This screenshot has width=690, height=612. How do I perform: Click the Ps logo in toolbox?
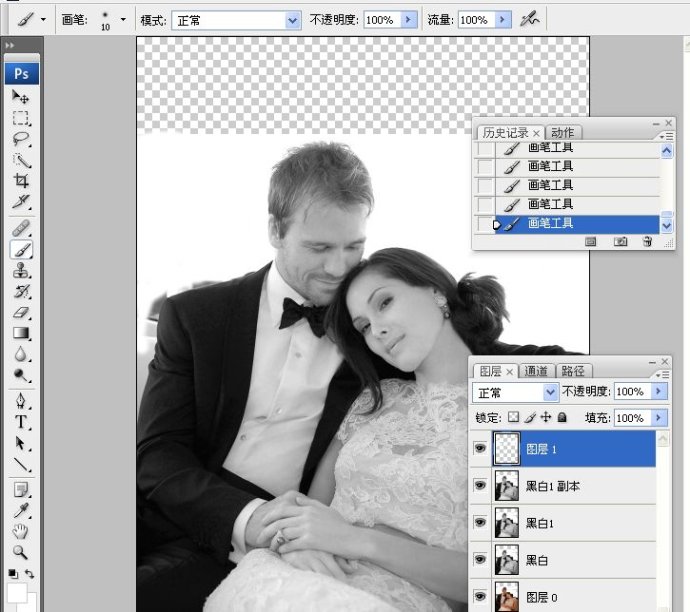pyautogui.click(x=22, y=73)
